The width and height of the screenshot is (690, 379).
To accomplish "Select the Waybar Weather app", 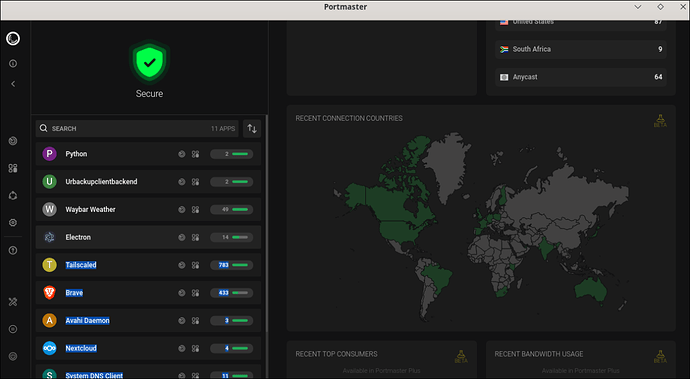I will [148, 210].
